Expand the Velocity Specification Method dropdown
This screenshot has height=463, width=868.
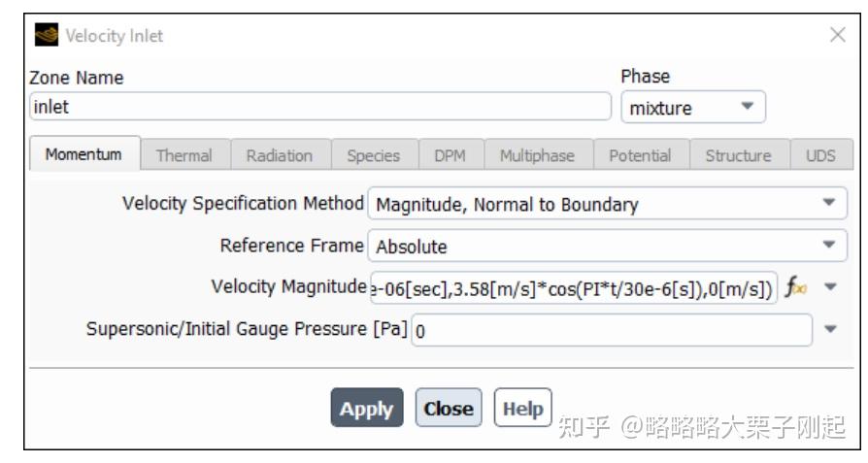[607, 204]
